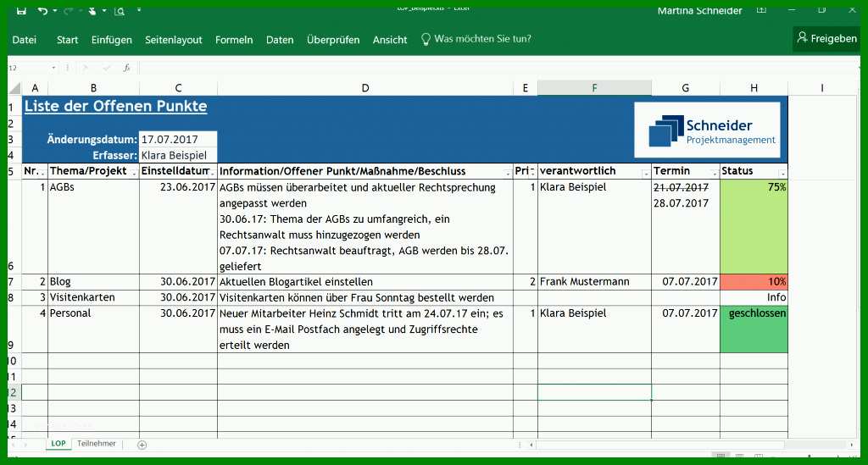Open the Überprüfen ribbon tab
Screen dimensions: 868x465
tap(333, 40)
